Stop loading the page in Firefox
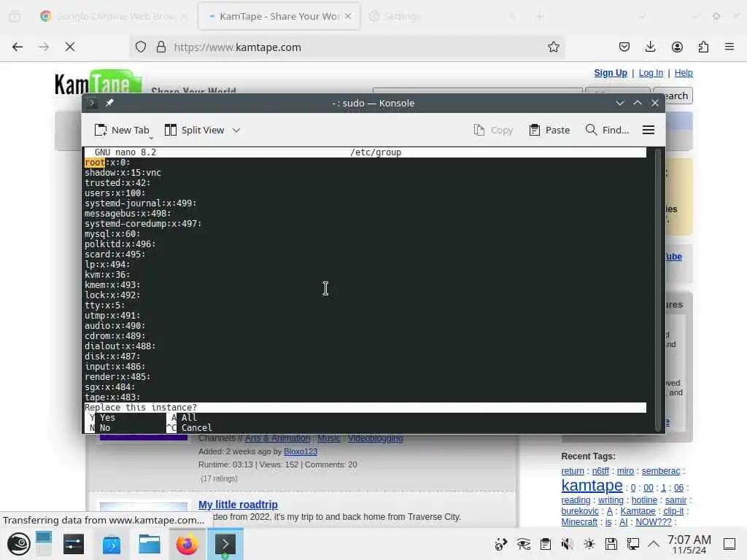The height and width of the screenshot is (560, 747). point(70,47)
